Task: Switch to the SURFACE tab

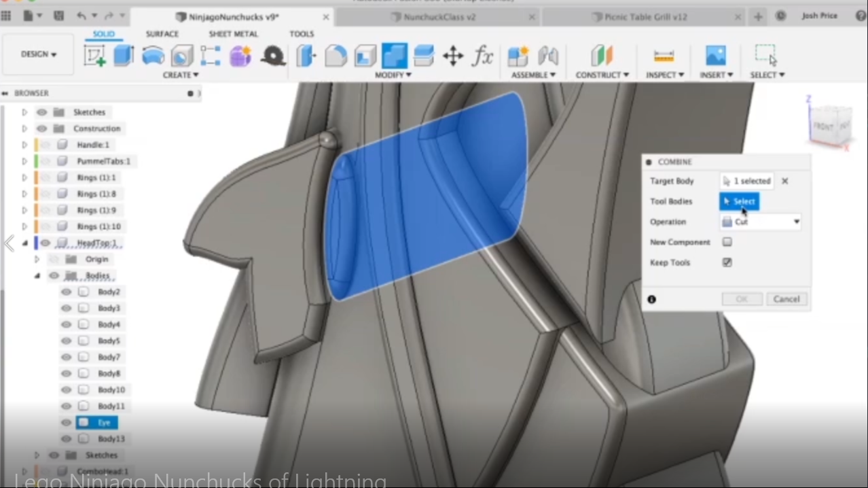Action: tap(162, 34)
